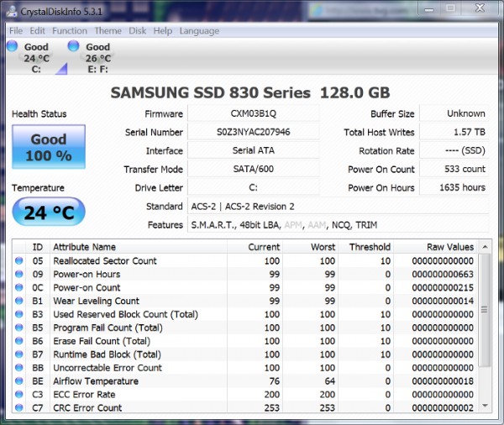Click the CrystalDiskInfo title bar app icon
This screenshot has height=425, width=504.
click(x=12, y=11)
